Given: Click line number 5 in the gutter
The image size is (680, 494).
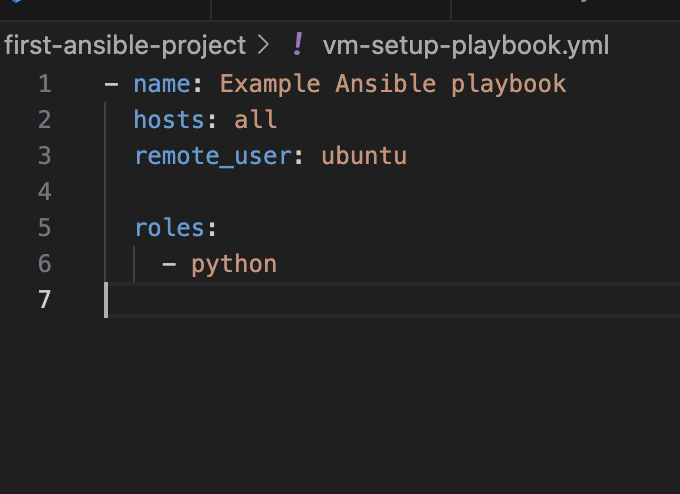Looking at the screenshot, I should (x=45, y=228).
